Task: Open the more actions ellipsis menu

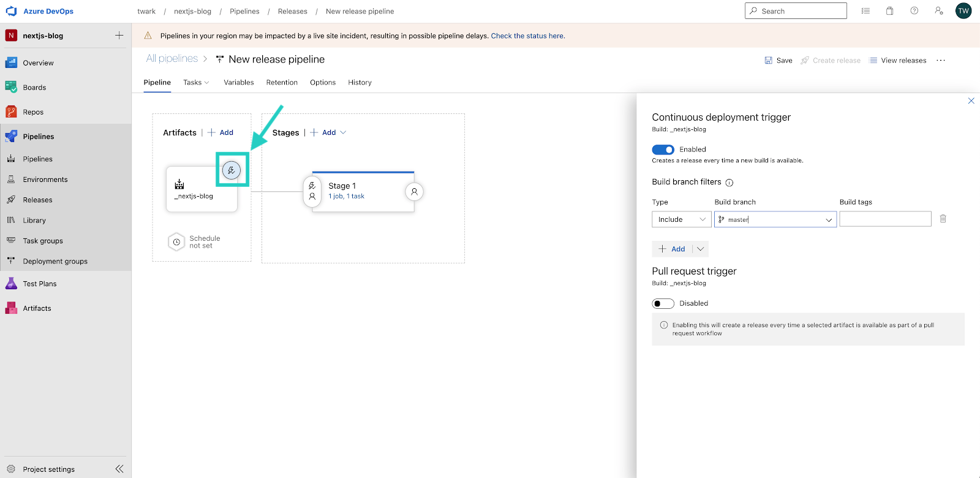Action: 941,60
